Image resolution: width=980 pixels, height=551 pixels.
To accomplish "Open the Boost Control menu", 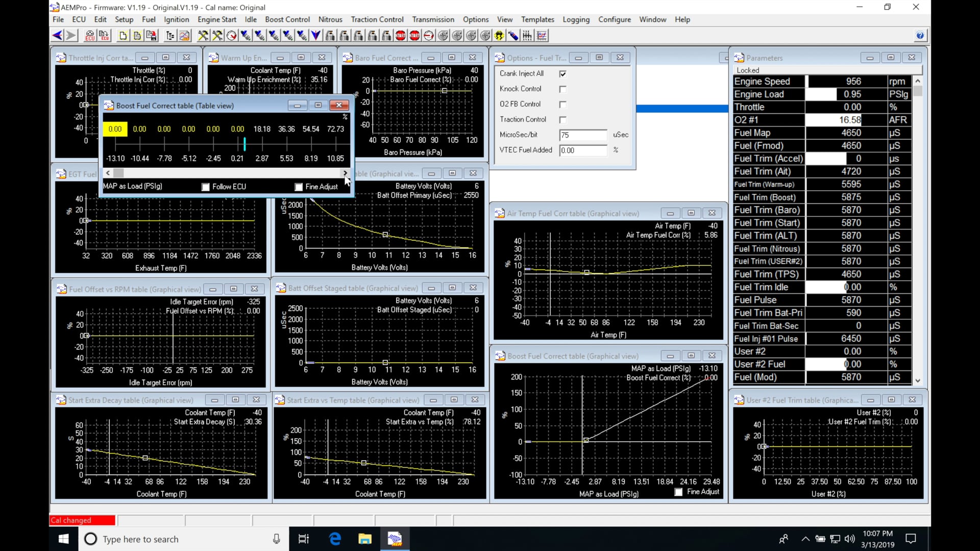I will click(x=287, y=19).
